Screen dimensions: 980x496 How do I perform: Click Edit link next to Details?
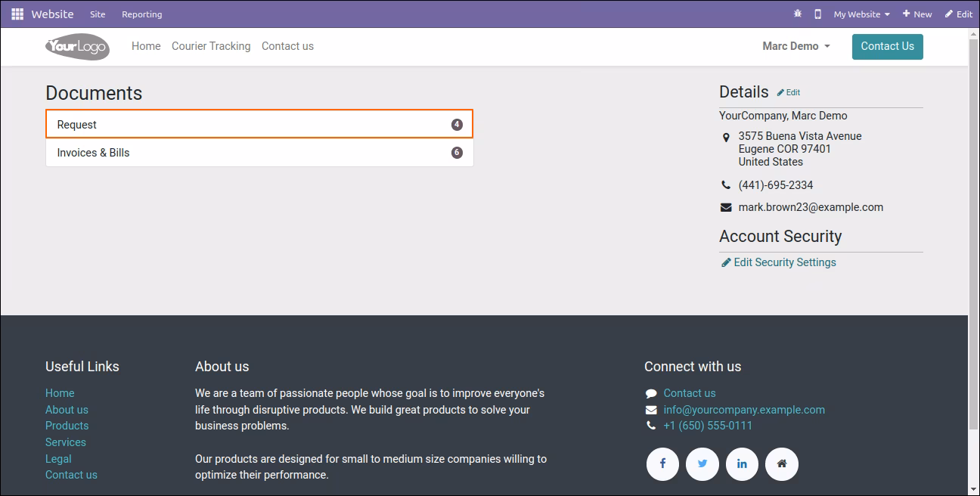[x=789, y=92]
